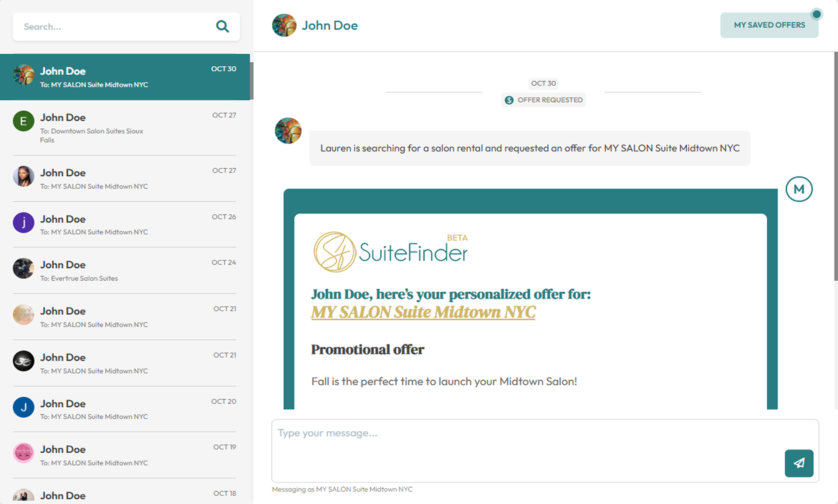Click the OFFER REQUESTED status badge
The image size is (838, 504).
point(544,100)
